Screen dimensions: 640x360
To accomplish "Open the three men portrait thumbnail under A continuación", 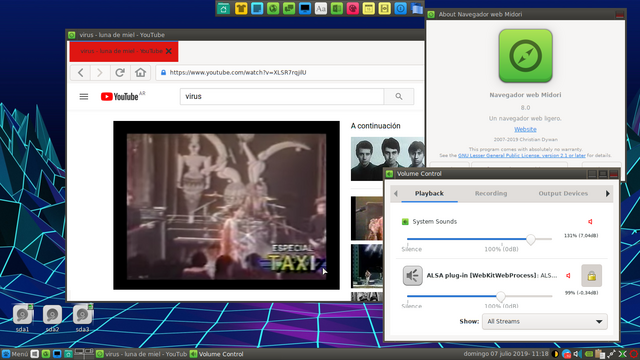I will [388, 159].
